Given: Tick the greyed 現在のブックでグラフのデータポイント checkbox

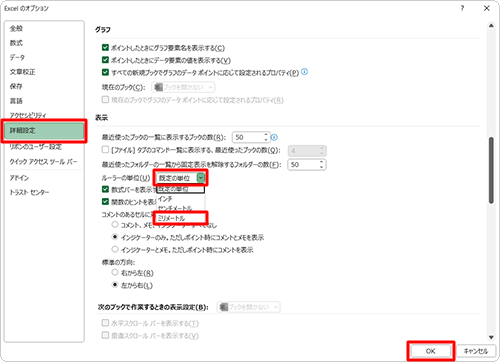Looking at the screenshot, I should pyautogui.click(x=105, y=100).
